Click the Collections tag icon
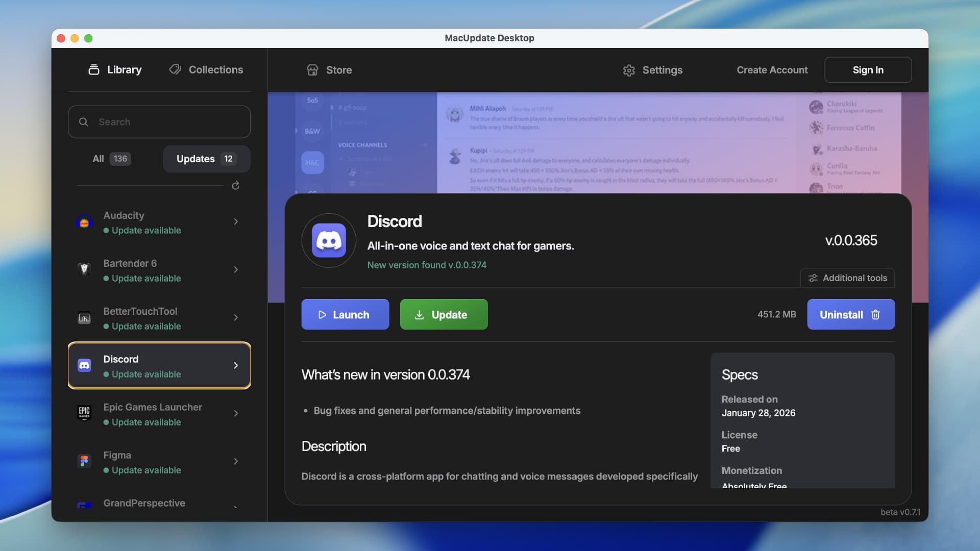This screenshot has width=980, height=551. tap(175, 69)
